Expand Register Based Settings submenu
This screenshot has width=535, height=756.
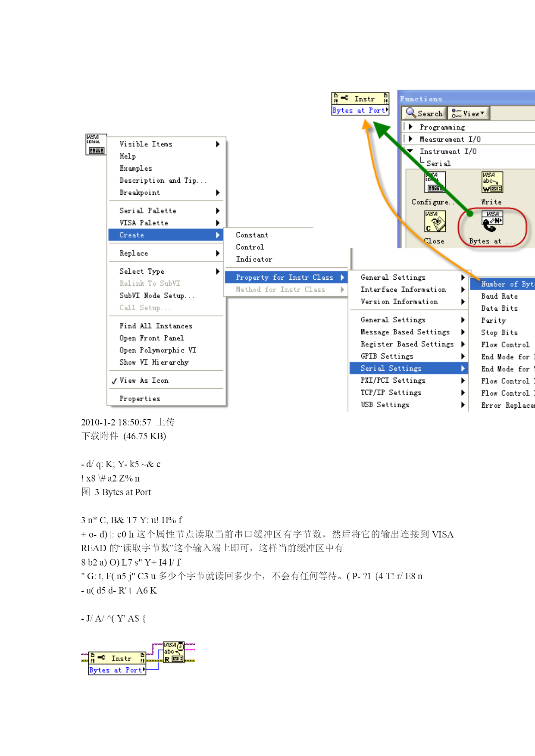(x=408, y=344)
